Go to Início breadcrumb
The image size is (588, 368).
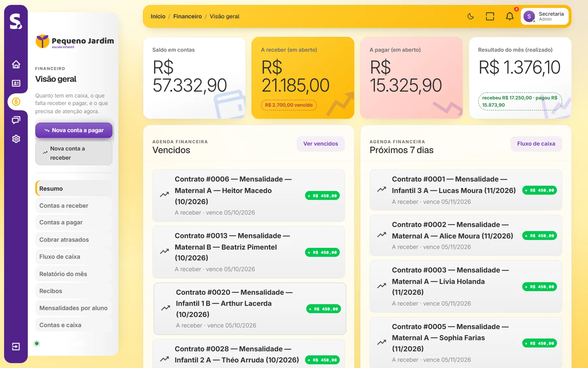click(x=158, y=16)
